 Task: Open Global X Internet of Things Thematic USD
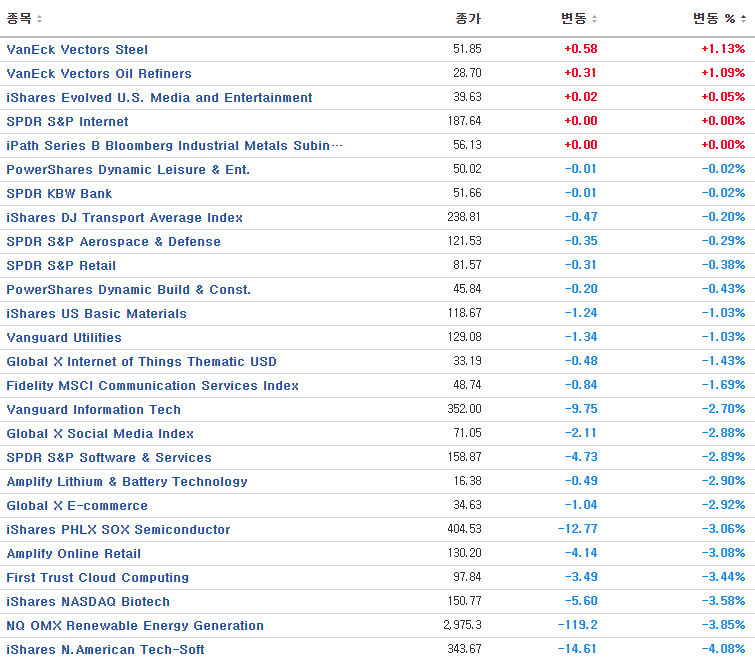[x=142, y=362]
